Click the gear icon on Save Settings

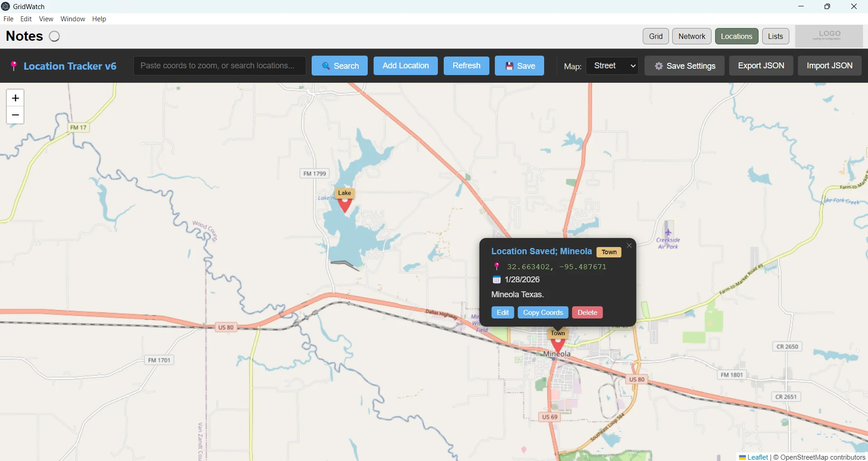658,66
